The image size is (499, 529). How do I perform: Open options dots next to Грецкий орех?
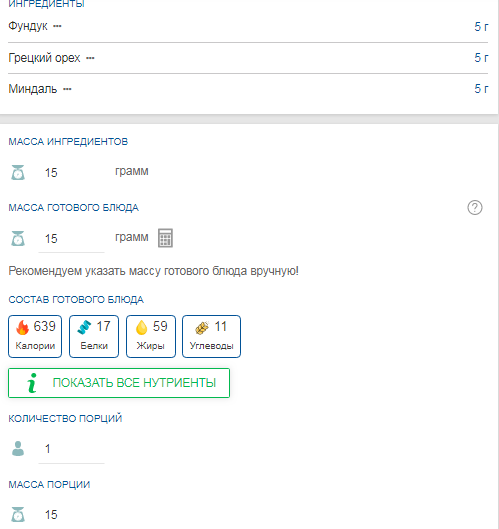point(90,58)
